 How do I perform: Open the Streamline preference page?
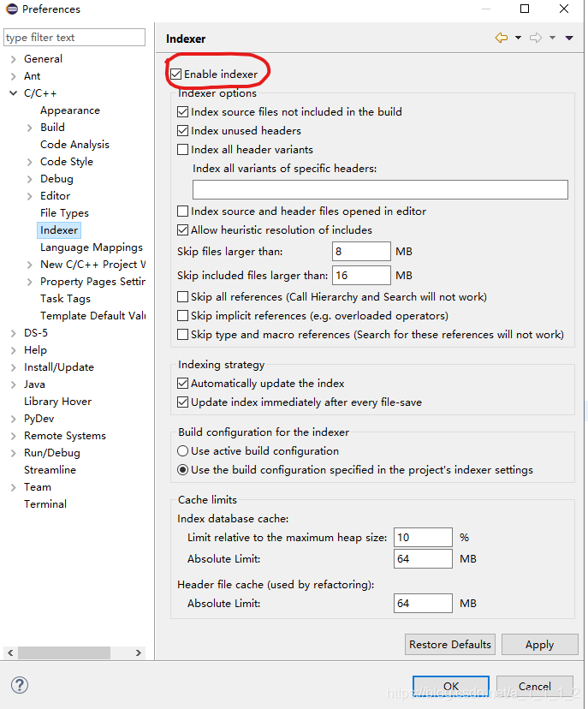(x=50, y=470)
